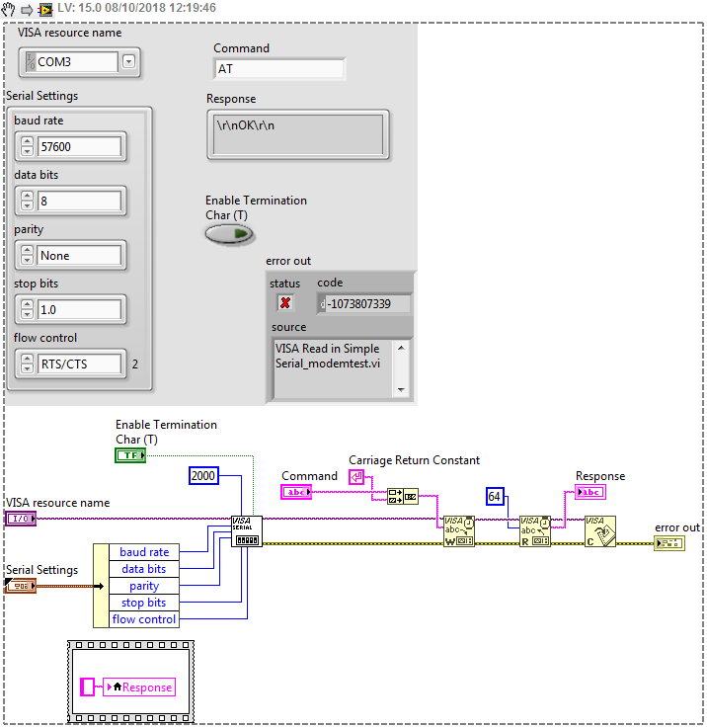Click the Command string control terminal

(x=296, y=492)
